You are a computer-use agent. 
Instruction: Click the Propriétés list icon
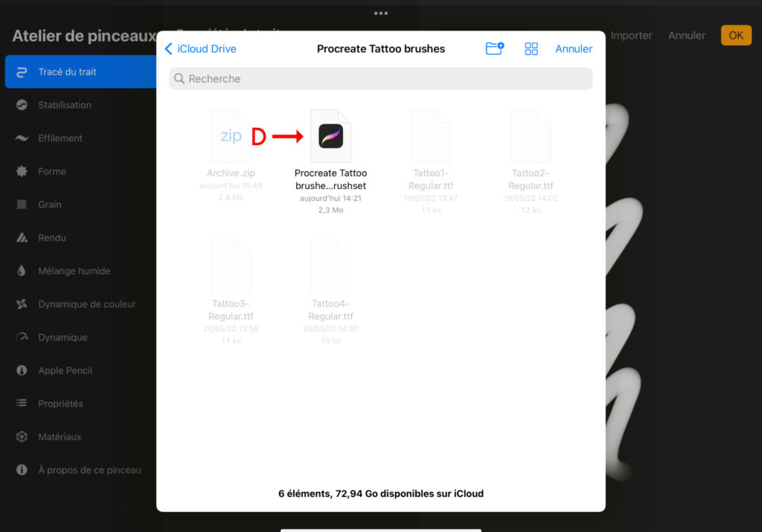22,403
